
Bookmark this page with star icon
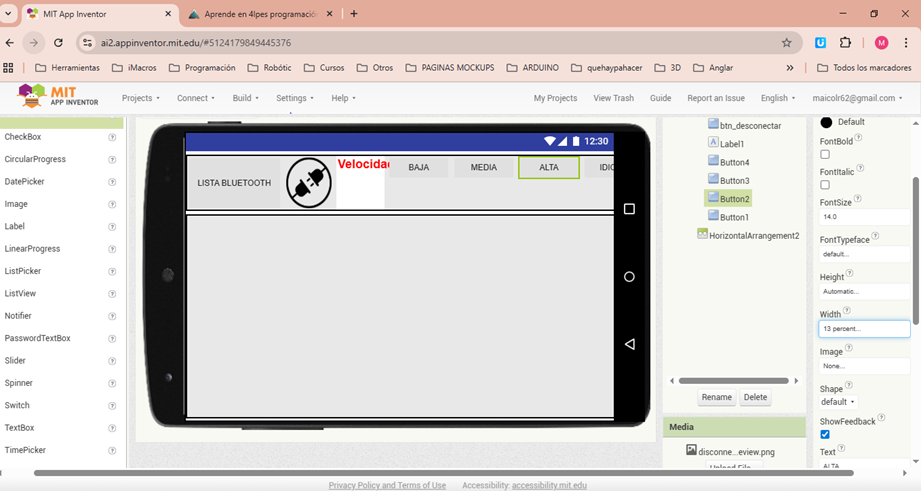[786, 43]
